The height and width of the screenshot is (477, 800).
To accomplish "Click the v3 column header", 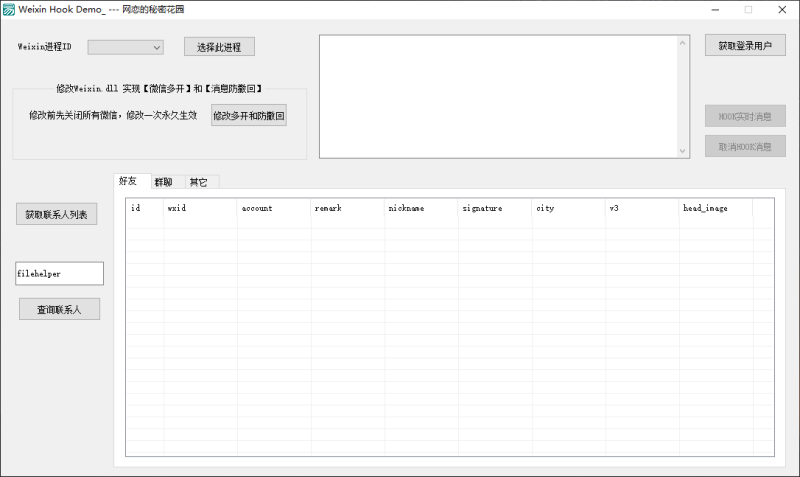I will click(x=642, y=208).
